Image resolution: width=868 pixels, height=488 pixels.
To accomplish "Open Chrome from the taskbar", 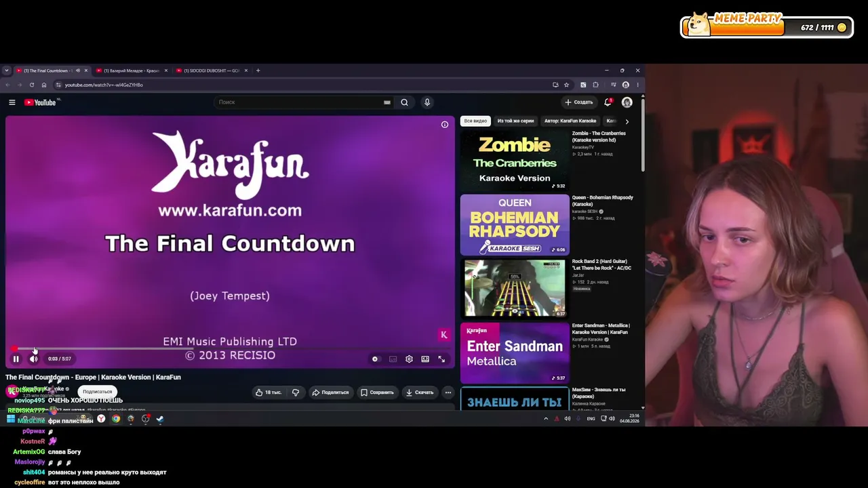I will 116,419.
